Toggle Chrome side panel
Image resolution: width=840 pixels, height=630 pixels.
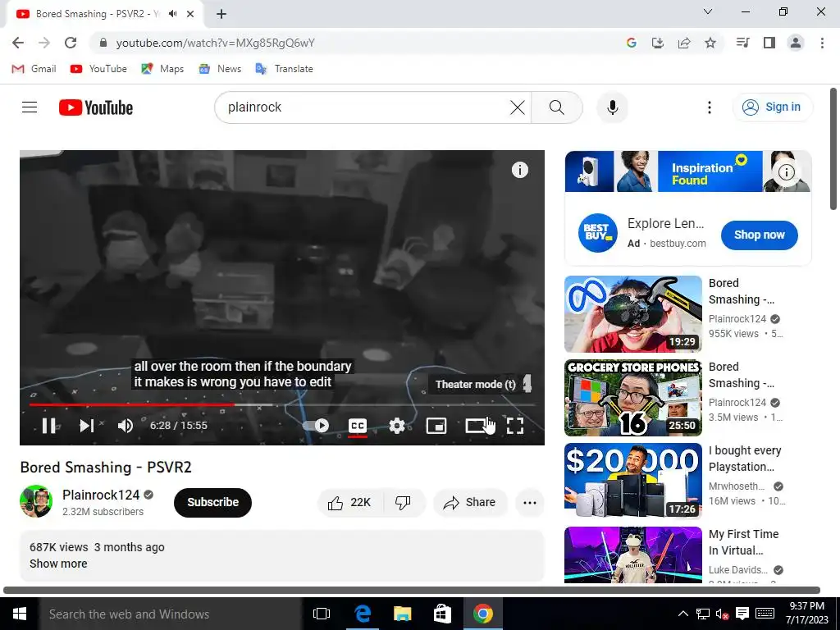click(x=769, y=43)
